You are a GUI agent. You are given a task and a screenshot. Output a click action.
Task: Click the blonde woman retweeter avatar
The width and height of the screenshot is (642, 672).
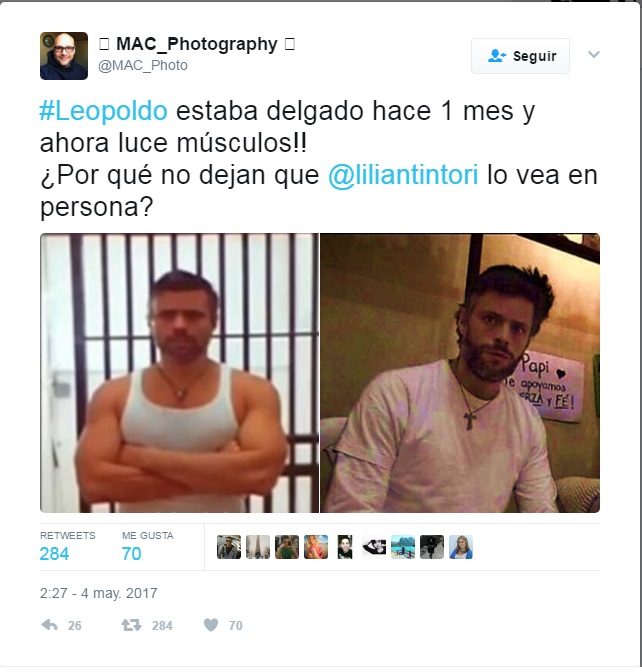coord(316,547)
